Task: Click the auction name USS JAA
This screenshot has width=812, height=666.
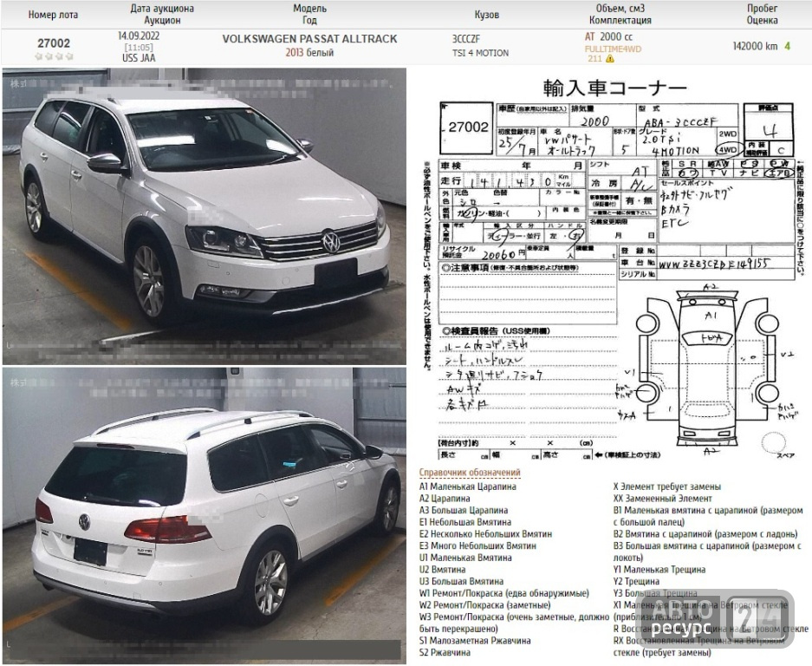Action: coord(139,57)
